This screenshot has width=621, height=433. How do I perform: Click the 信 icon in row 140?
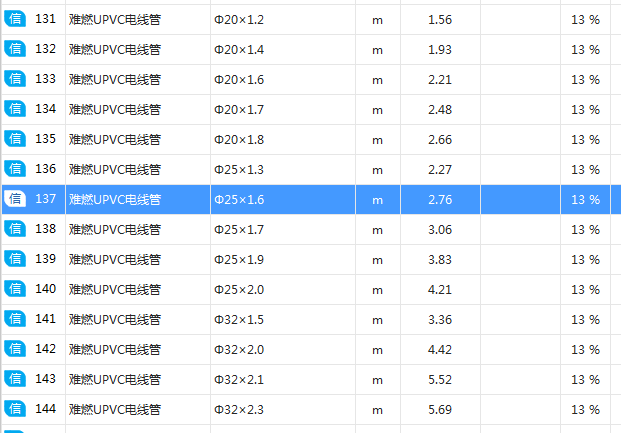click(15, 289)
